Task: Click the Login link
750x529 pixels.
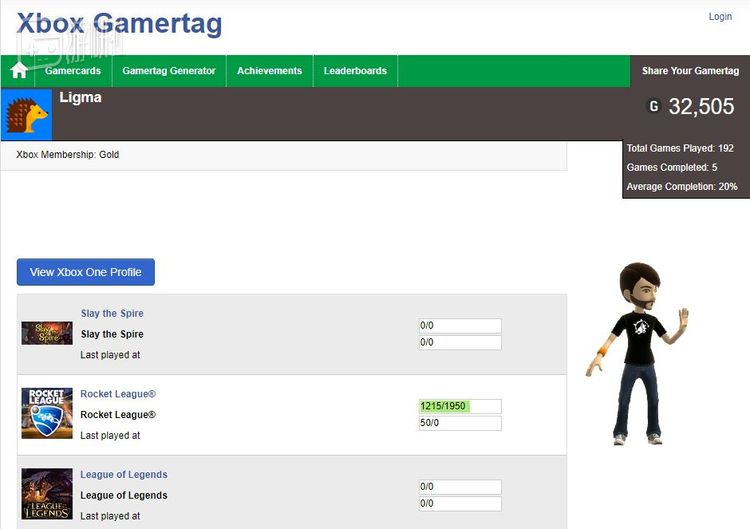Action: 720,17
